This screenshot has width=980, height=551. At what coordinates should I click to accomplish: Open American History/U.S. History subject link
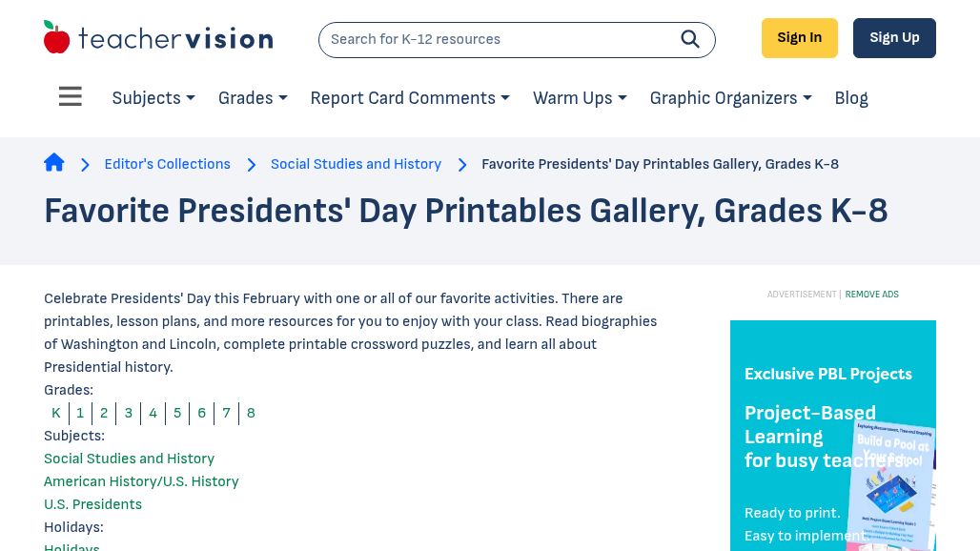coord(141,481)
